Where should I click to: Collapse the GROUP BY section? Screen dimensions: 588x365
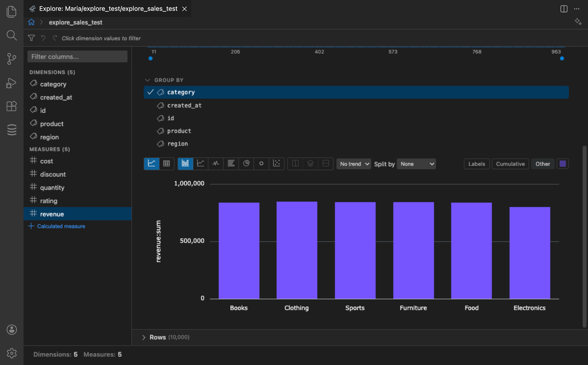(x=147, y=80)
